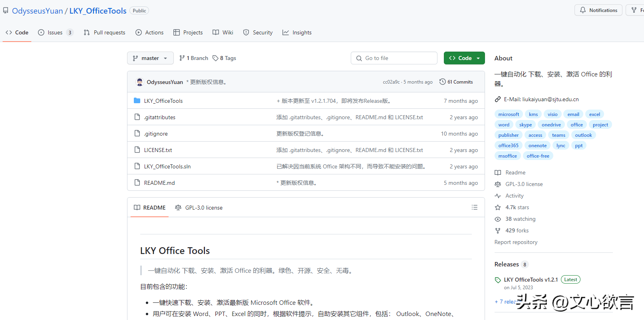644x320 pixels.
Task: View the 38 watching link
Action: tap(515, 219)
